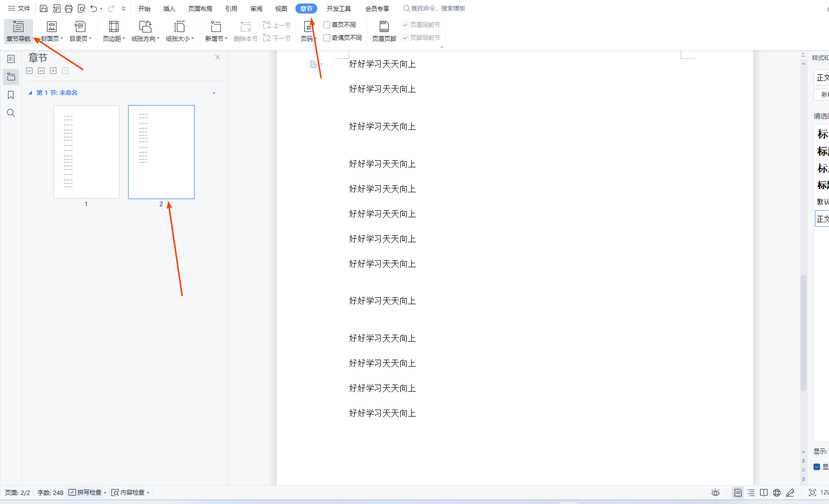Viewport: 829px width, 504px height.
Task: Click the 内容检查 content check button
Action: pyautogui.click(x=129, y=493)
